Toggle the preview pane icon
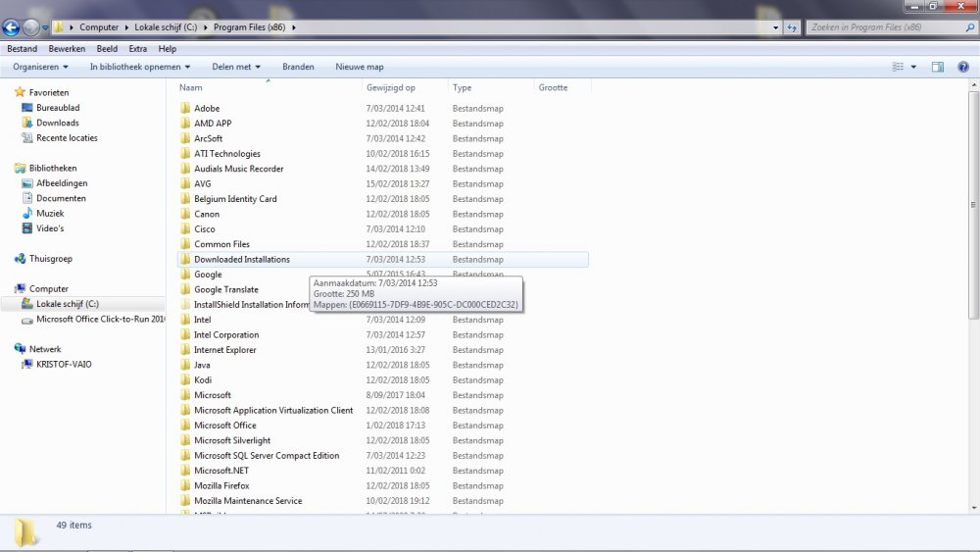 (x=938, y=67)
